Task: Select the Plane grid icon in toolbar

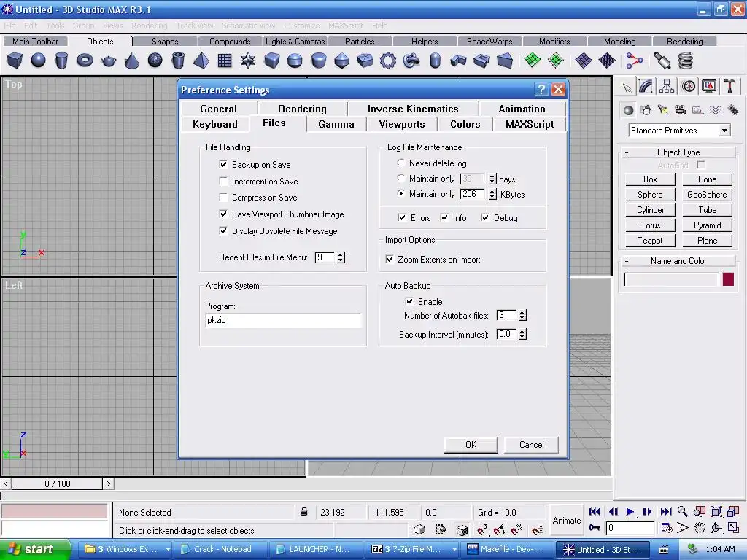Action: (225, 61)
